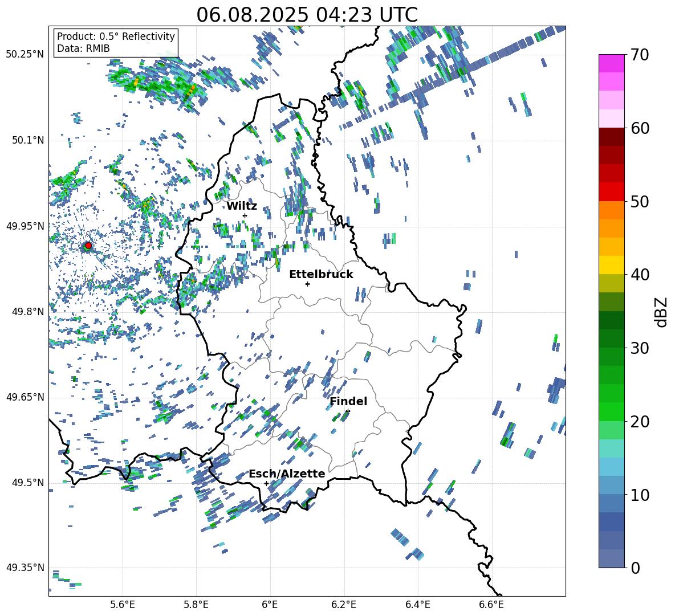Image resolution: width=675 pixels, height=616 pixels.
Task: Click the 'Data: RMIB' text
Action: 83,48
